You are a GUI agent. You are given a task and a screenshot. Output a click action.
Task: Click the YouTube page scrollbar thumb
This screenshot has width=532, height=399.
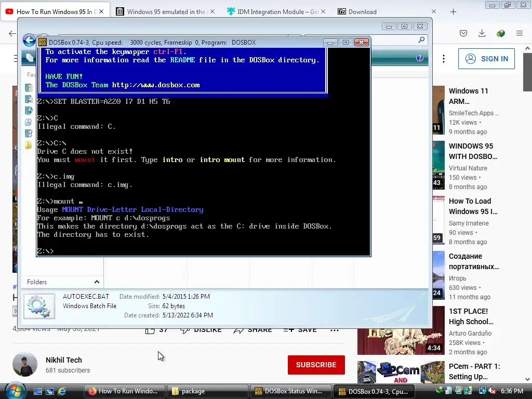[527, 72]
